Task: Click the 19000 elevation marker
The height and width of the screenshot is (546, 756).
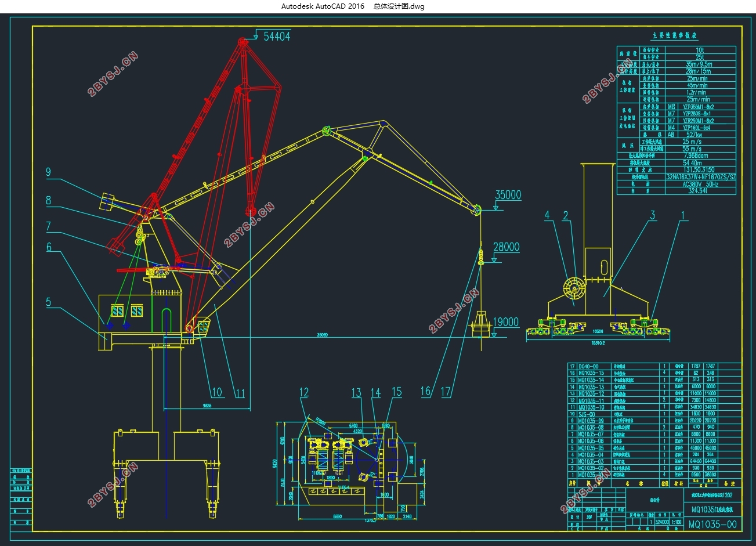Action: point(507,322)
